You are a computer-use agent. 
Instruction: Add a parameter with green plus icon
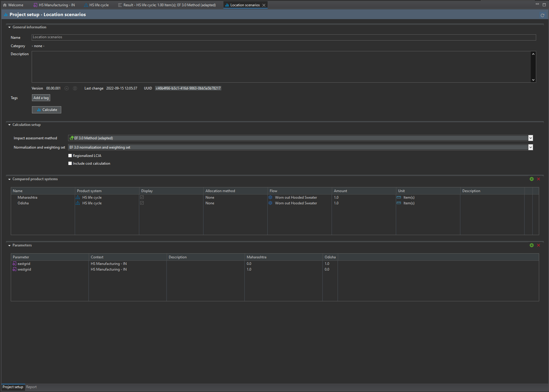pos(532,245)
